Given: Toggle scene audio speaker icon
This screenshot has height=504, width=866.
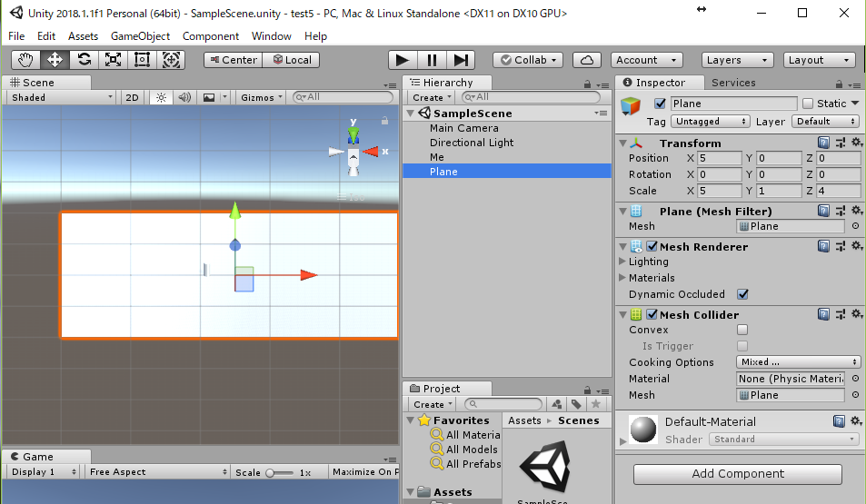Looking at the screenshot, I should 184,98.
